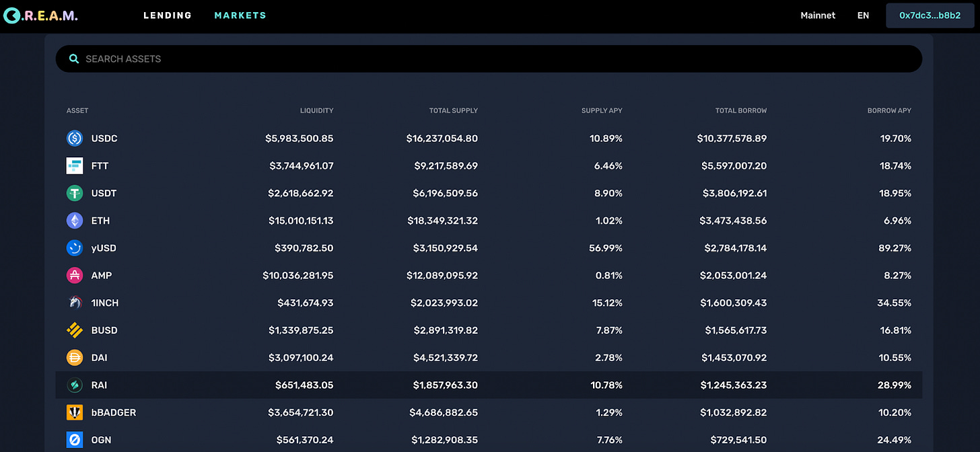Viewport: 980px width, 452px height.
Task: Sort by the Liquidity column header
Action: (x=316, y=110)
